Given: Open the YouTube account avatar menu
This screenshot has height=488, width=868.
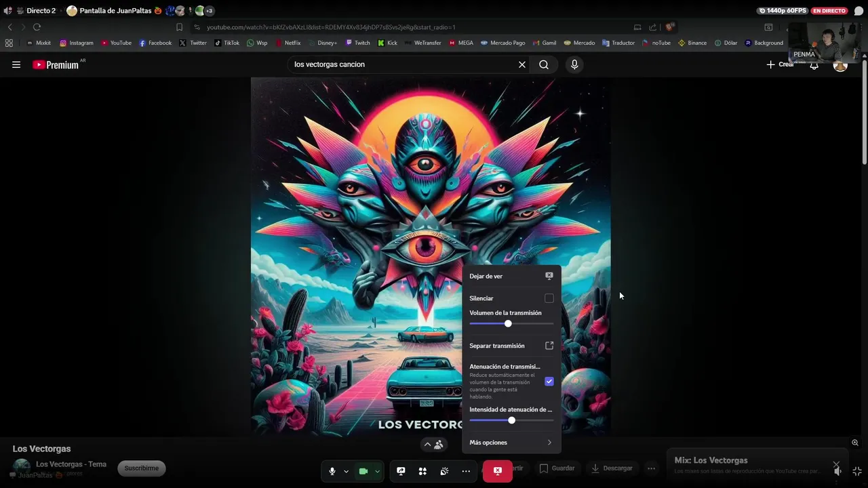Looking at the screenshot, I should tap(840, 64).
